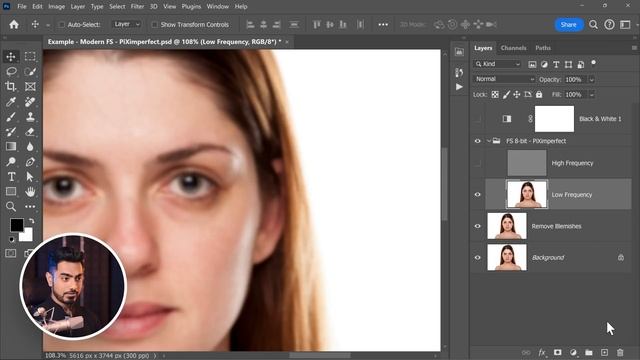640x360 pixels.
Task: Select the Rectangular Marquee tool
Action: (x=30, y=56)
